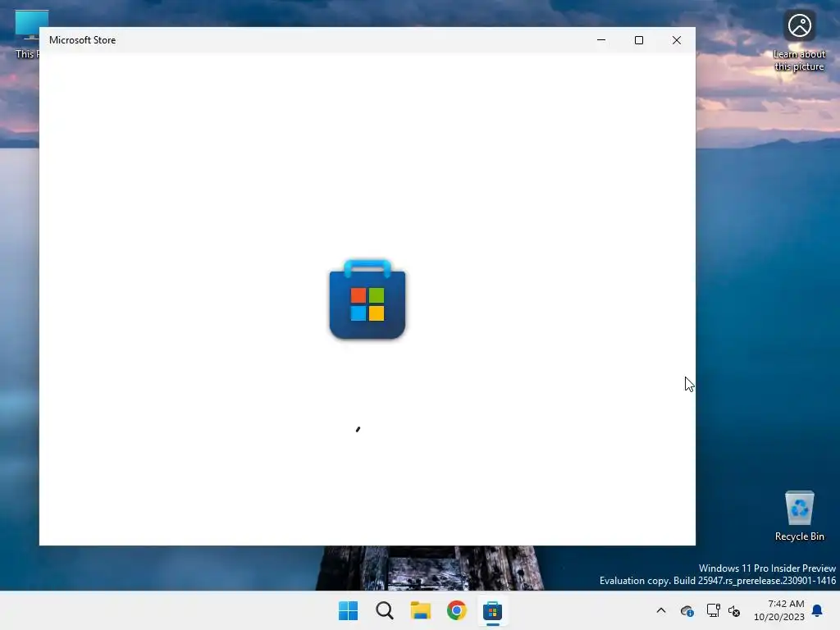Select Microsoft Store taskbar icon

(492, 610)
